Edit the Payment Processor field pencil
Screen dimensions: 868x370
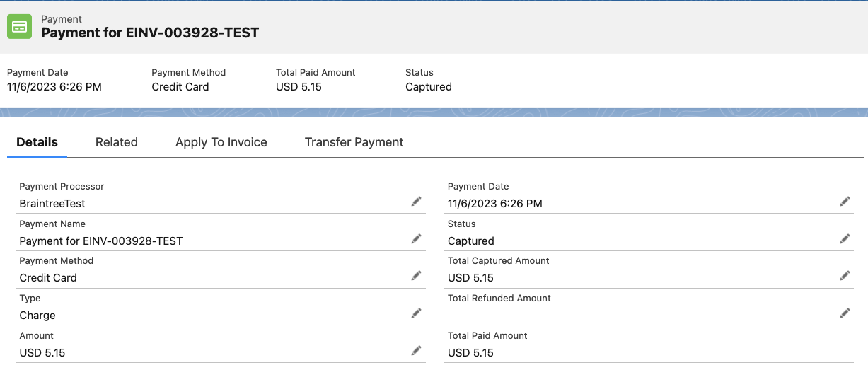click(x=417, y=202)
